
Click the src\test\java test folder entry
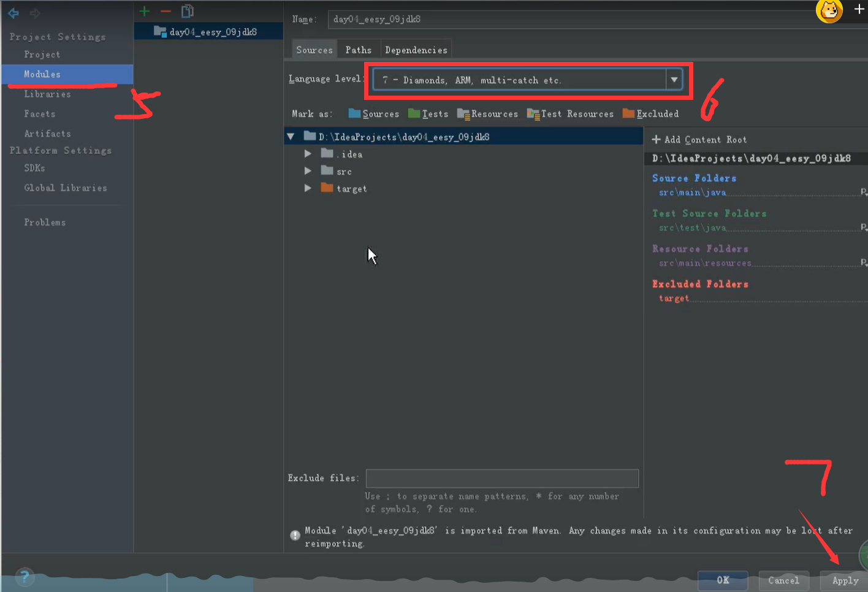pyautogui.click(x=692, y=228)
